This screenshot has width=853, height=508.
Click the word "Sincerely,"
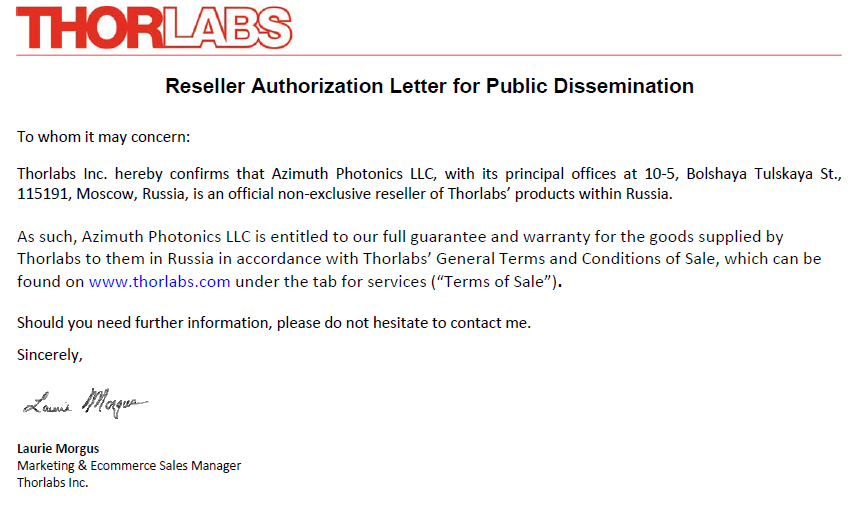(50, 354)
